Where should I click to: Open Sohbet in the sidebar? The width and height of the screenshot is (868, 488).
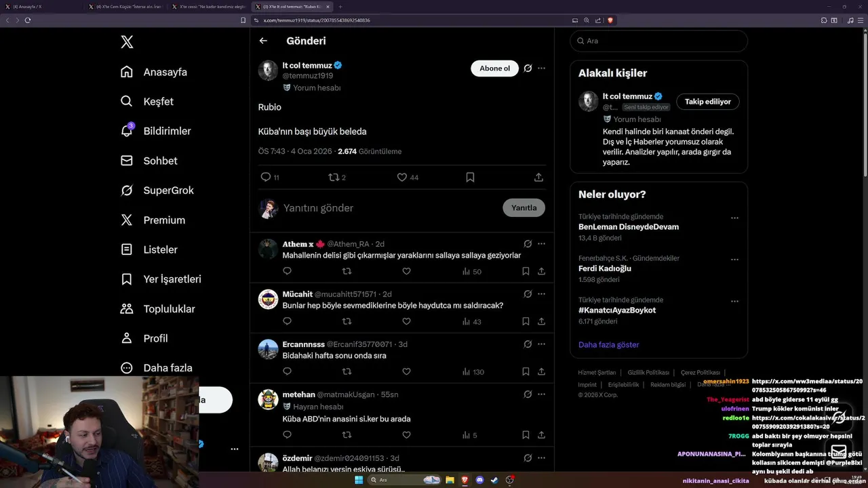coord(149,161)
